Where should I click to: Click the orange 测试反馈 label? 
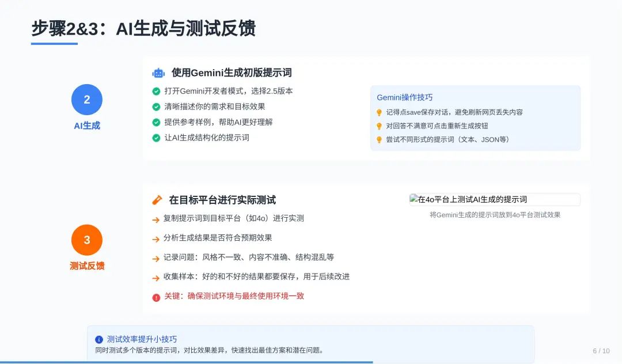tap(87, 266)
